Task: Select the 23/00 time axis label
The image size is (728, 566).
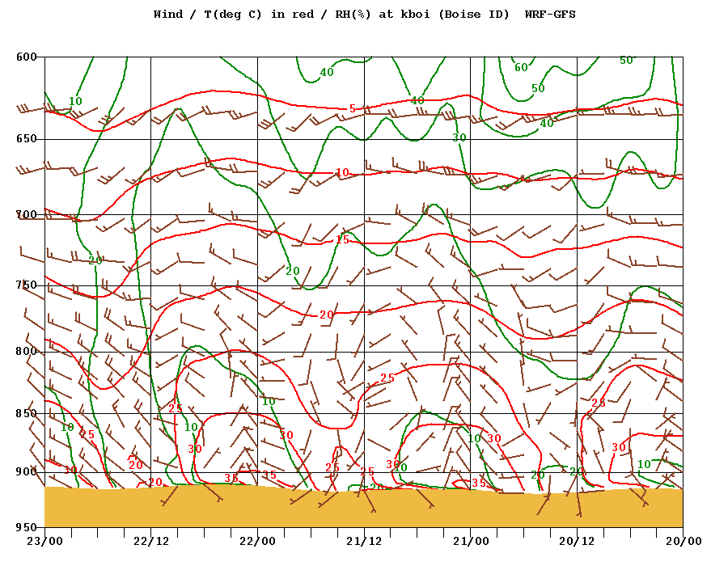Action: point(44,542)
